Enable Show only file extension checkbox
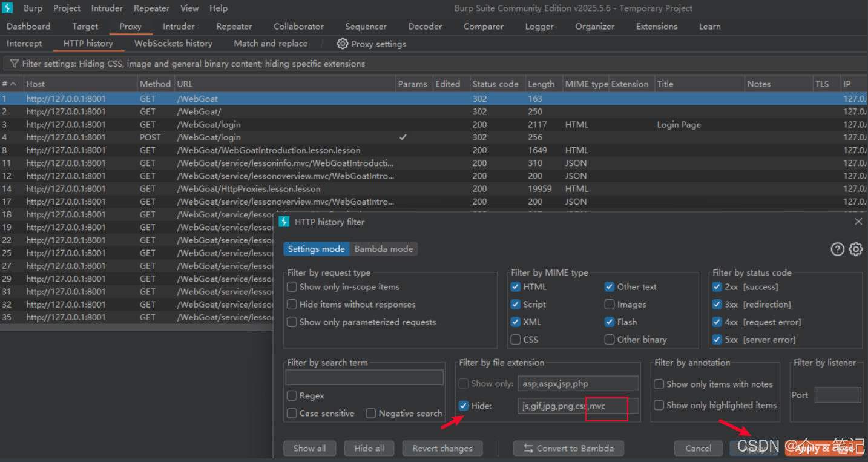Image resolution: width=868 pixels, height=462 pixels. pyautogui.click(x=464, y=383)
